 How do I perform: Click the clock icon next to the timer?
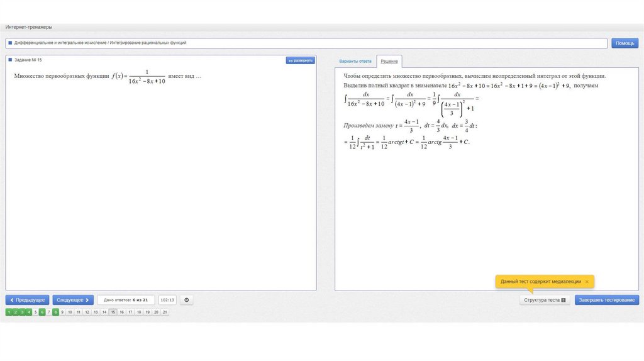click(x=186, y=300)
